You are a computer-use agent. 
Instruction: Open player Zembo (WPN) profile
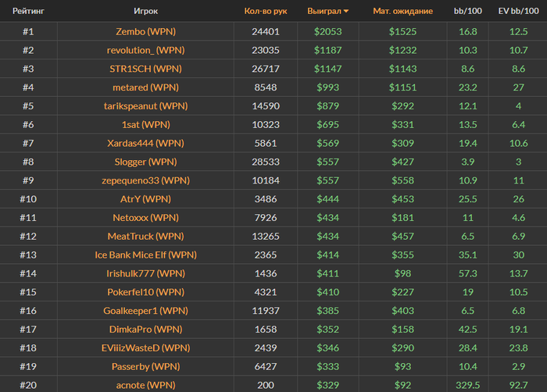(x=146, y=32)
